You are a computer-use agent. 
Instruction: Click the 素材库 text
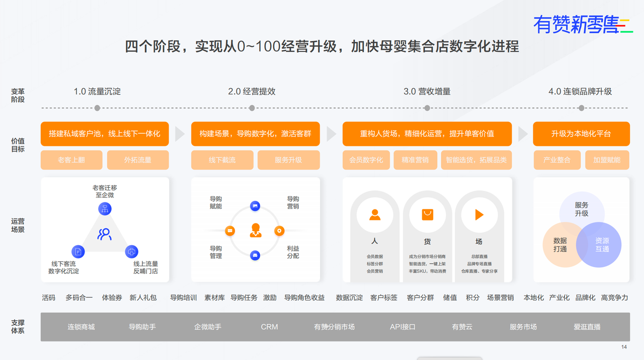point(214,298)
